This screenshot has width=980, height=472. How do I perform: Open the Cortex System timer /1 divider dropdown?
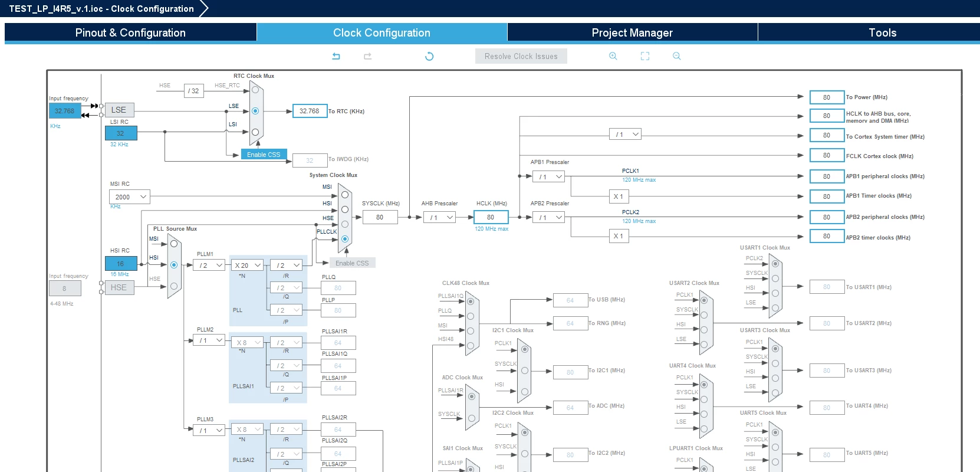tap(625, 135)
